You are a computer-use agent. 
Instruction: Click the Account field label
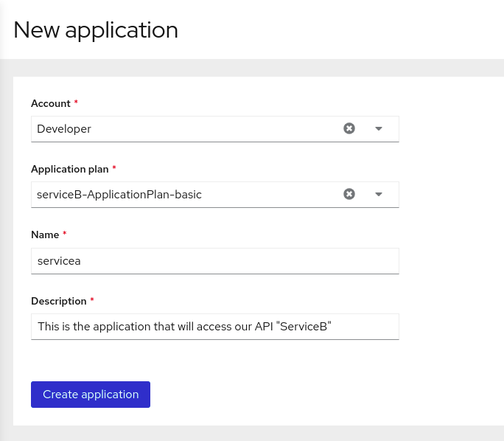[50, 103]
